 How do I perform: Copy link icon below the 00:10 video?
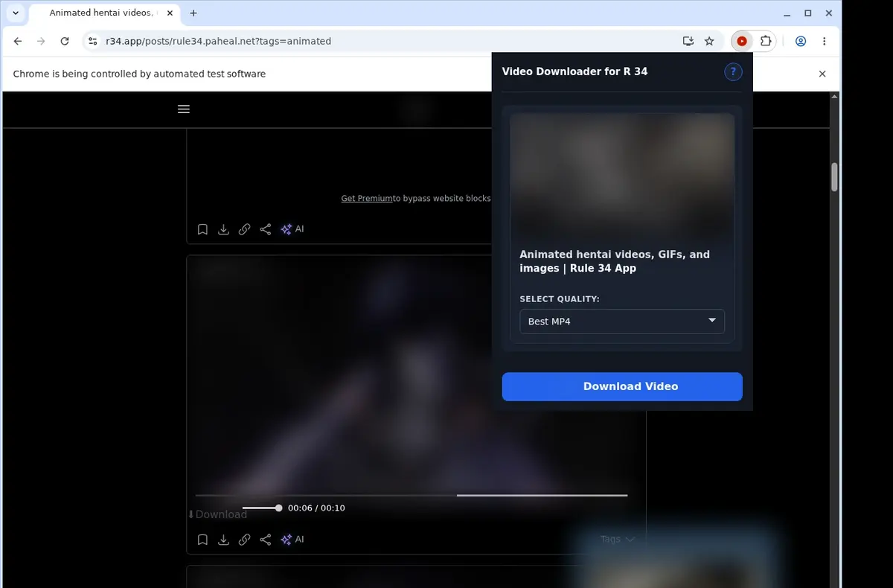[244, 540]
